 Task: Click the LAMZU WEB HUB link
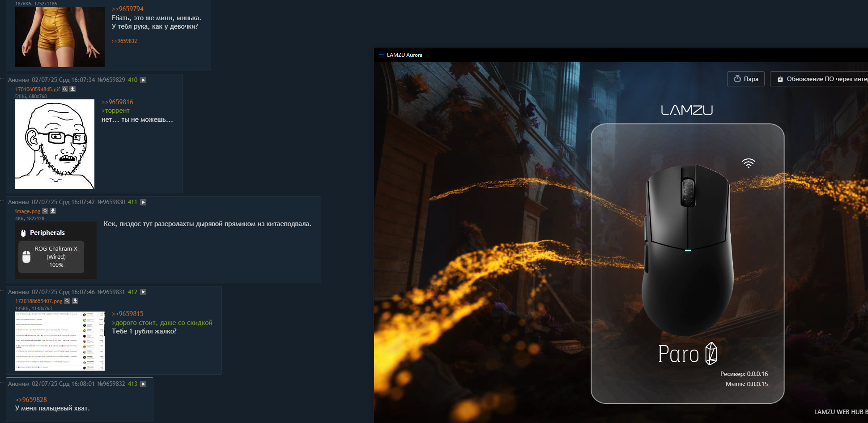tap(841, 412)
